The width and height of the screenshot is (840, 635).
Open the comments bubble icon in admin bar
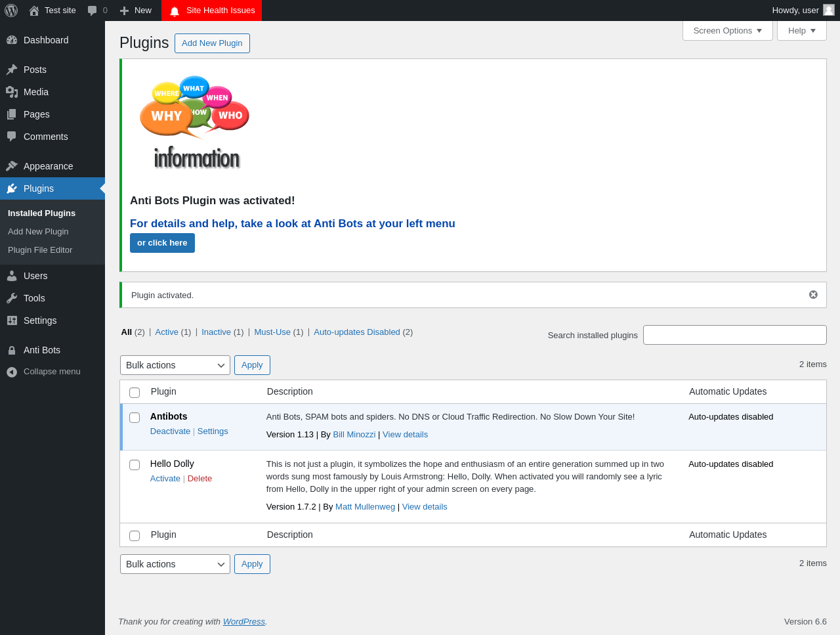93,11
